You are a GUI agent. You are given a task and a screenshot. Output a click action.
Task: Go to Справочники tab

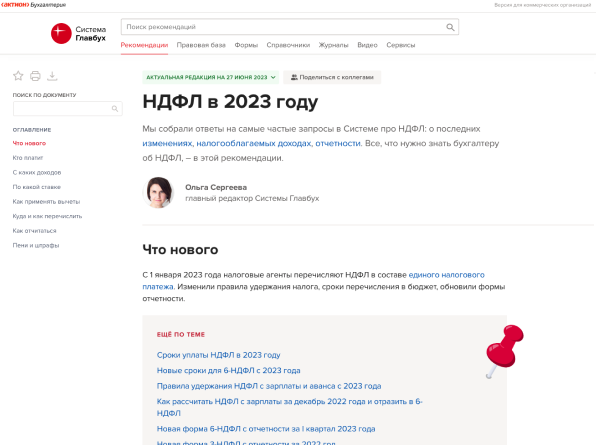point(288,45)
